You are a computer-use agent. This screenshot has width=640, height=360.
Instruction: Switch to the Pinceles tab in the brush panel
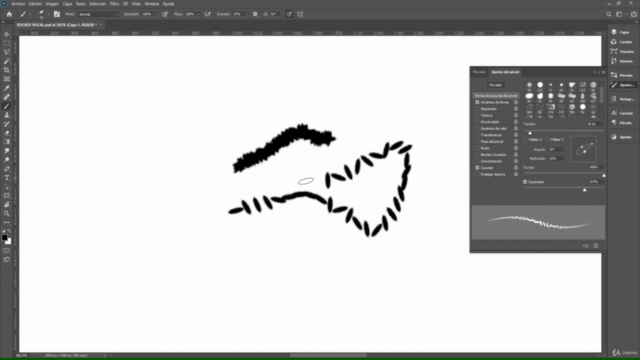pos(479,72)
